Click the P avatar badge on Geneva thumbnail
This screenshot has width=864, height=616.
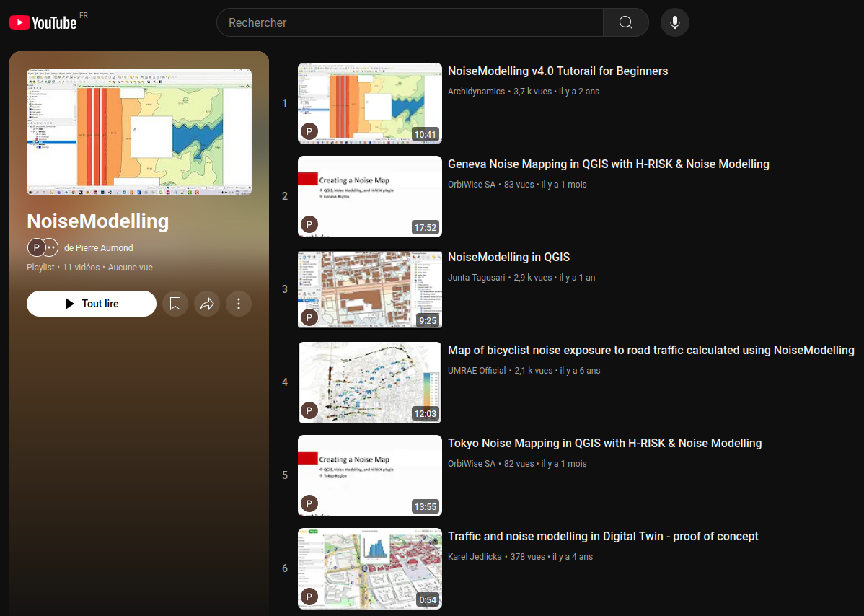[x=309, y=224]
